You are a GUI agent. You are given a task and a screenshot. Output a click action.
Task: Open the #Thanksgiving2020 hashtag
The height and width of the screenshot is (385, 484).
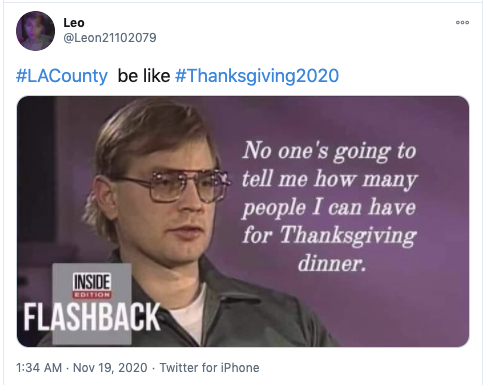(257, 76)
